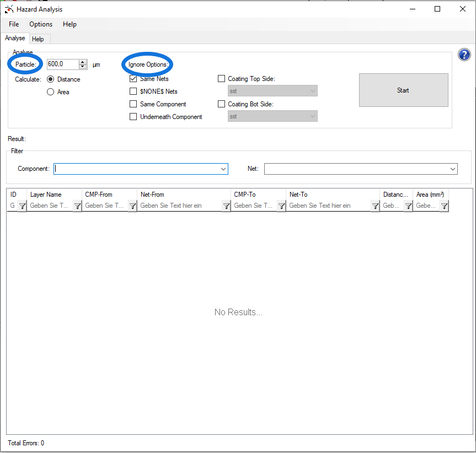Sort by the Layer Name column header

(55, 195)
